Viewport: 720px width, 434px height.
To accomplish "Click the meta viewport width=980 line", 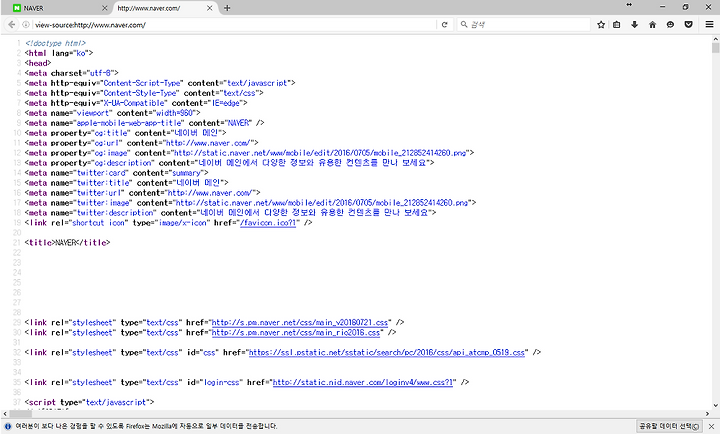I will click(112, 113).
